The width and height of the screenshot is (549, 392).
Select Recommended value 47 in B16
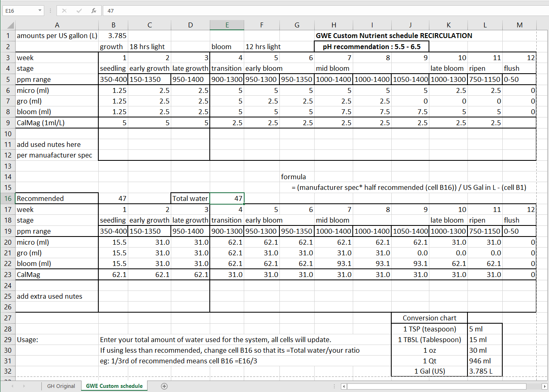click(113, 198)
